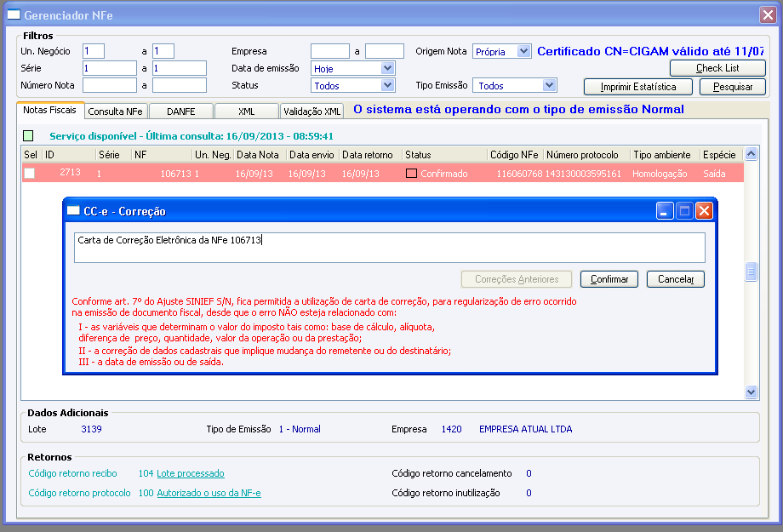Click the red Confirmado status square
The width and height of the screenshot is (783, 532).
411,174
